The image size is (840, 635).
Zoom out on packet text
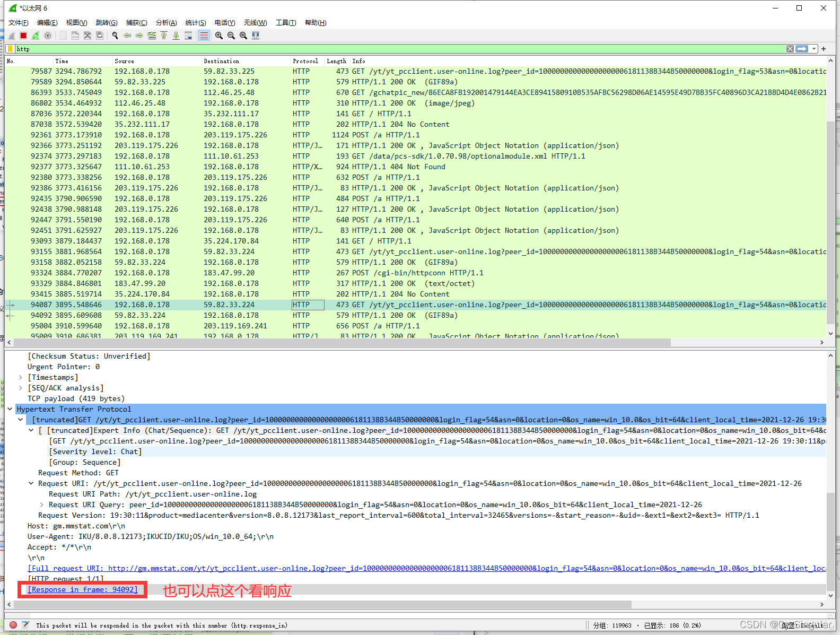pyautogui.click(x=231, y=36)
